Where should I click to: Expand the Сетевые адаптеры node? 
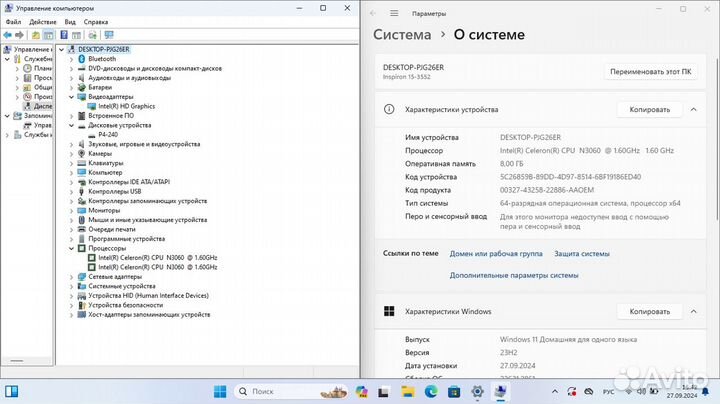(71, 277)
